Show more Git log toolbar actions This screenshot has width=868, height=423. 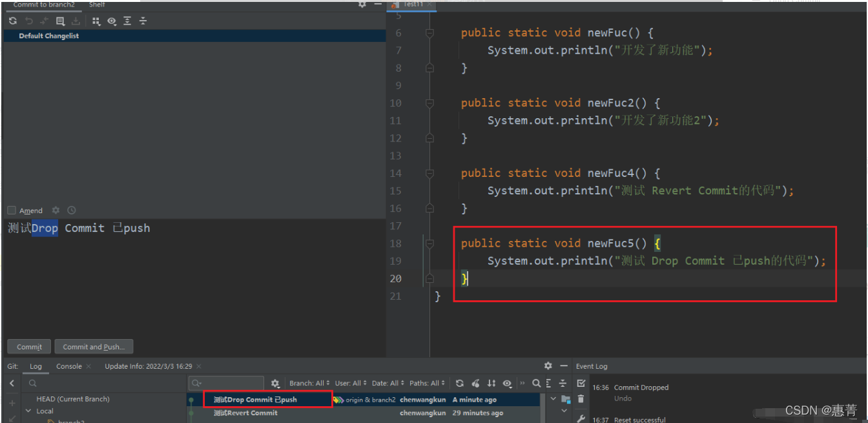[522, 383]
